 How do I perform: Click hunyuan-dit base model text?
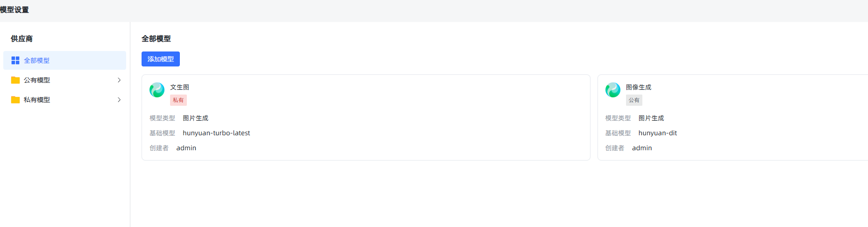[x=658, y=133]
